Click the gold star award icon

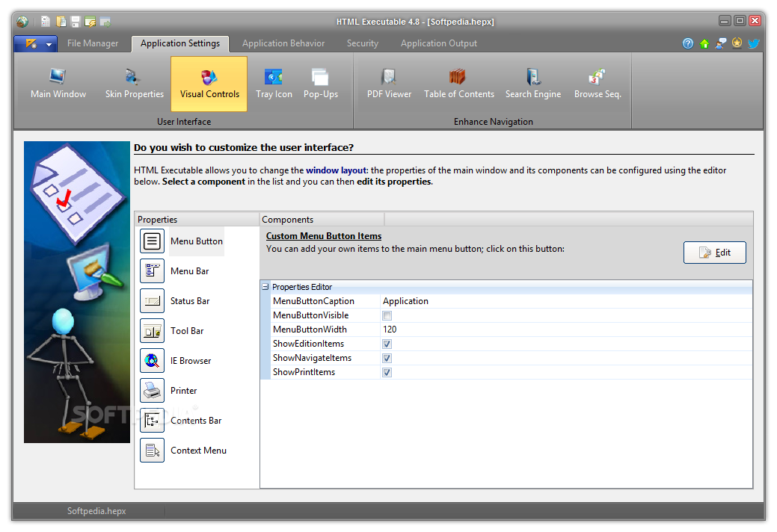point(737,43)
